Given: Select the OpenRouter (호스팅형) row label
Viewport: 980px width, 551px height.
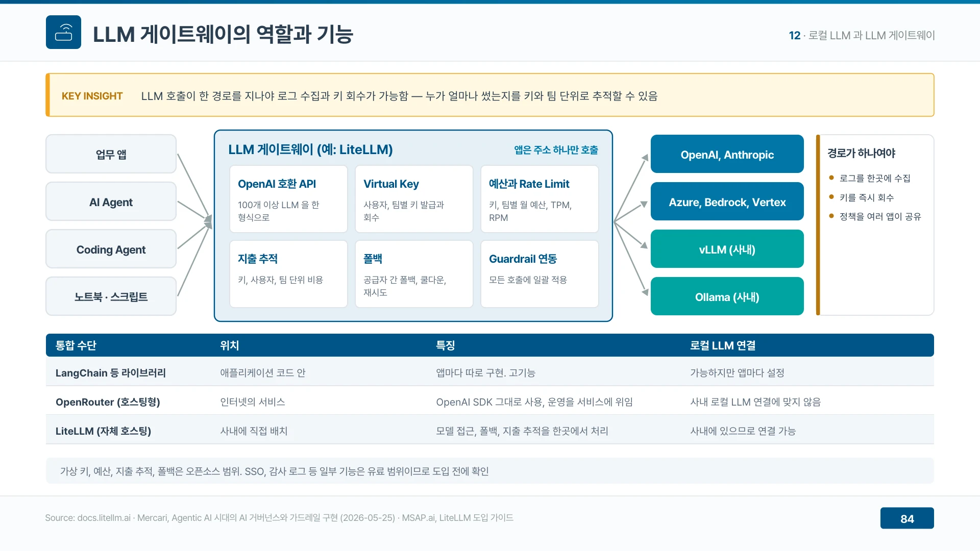Looking at the screenshot, I should pyautogui.click(x=108, y=402).
